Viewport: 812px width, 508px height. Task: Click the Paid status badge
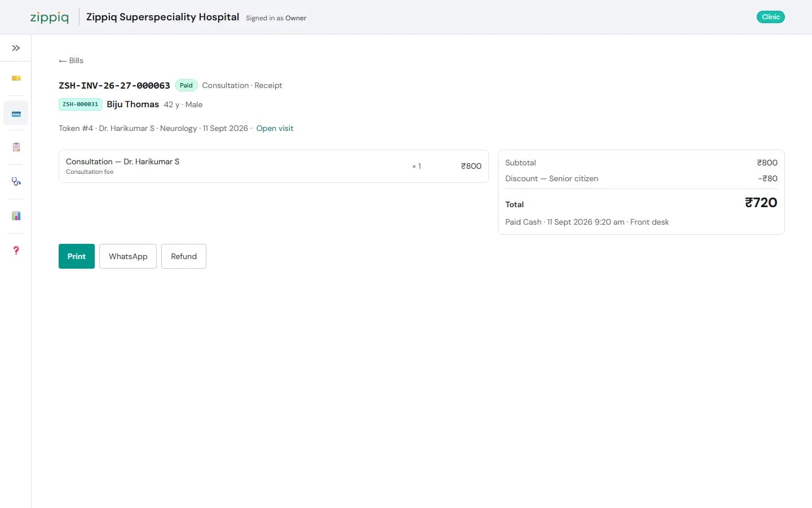[x=186, y=85]
